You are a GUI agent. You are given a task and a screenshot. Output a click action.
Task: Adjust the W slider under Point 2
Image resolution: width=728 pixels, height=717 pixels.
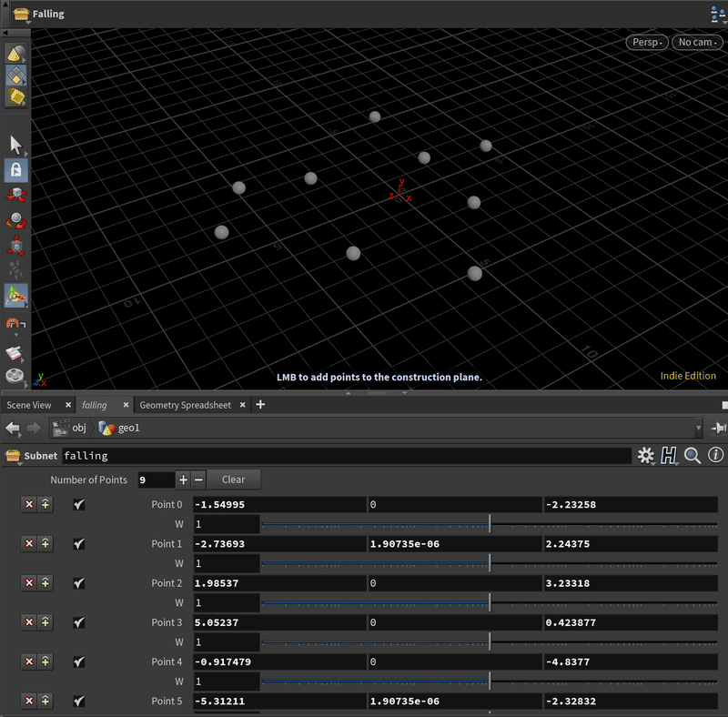(490, 602)
